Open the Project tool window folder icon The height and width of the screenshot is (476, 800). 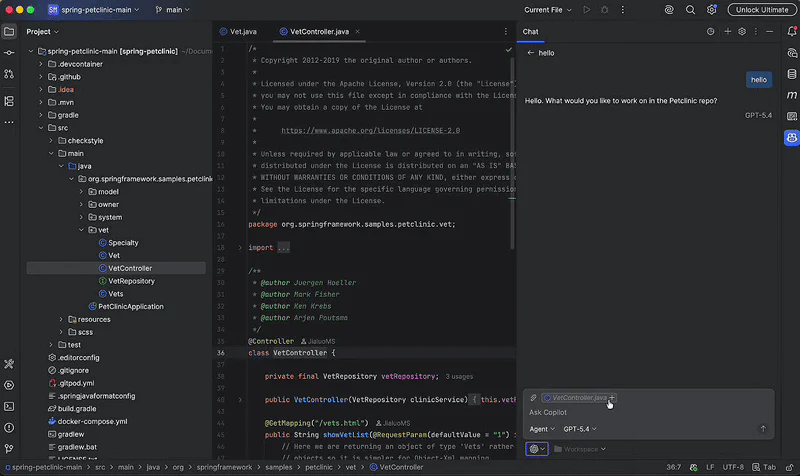point(9,32)
